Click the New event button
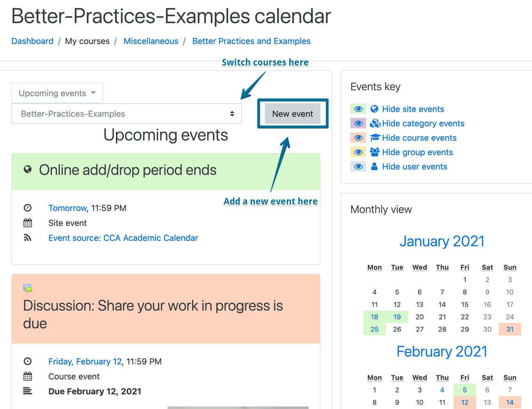The image size is (532, 409). [x=292, y=114]
